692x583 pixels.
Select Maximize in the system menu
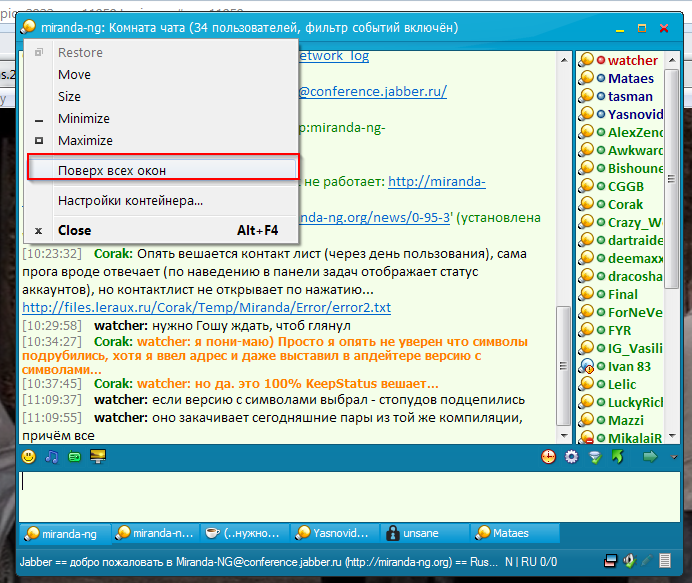[161, 140]
